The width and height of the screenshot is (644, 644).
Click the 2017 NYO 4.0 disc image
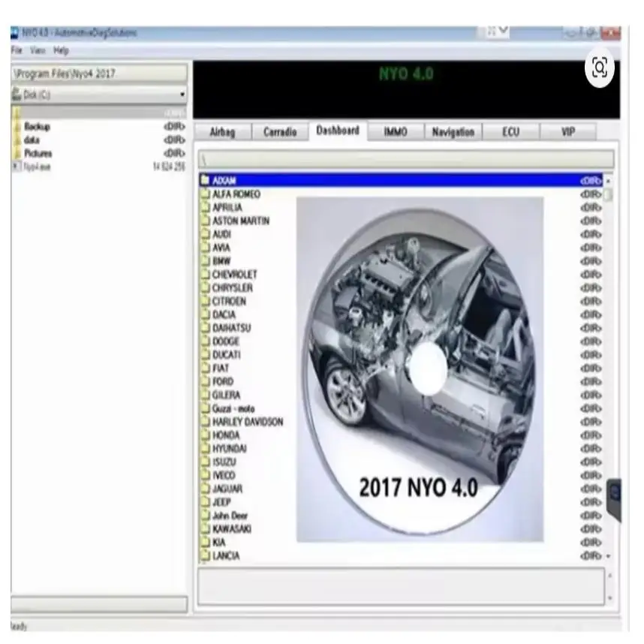(420, 369)
